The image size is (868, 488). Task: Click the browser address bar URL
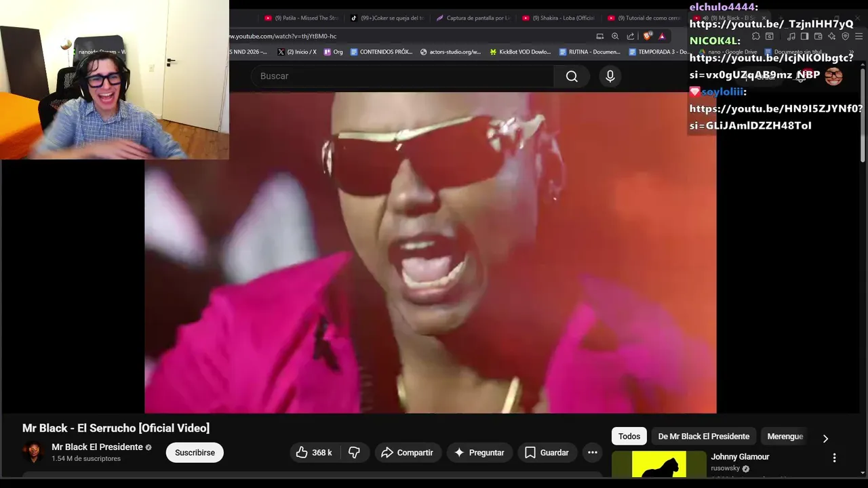pyautogui.click(x=283, y=36)
